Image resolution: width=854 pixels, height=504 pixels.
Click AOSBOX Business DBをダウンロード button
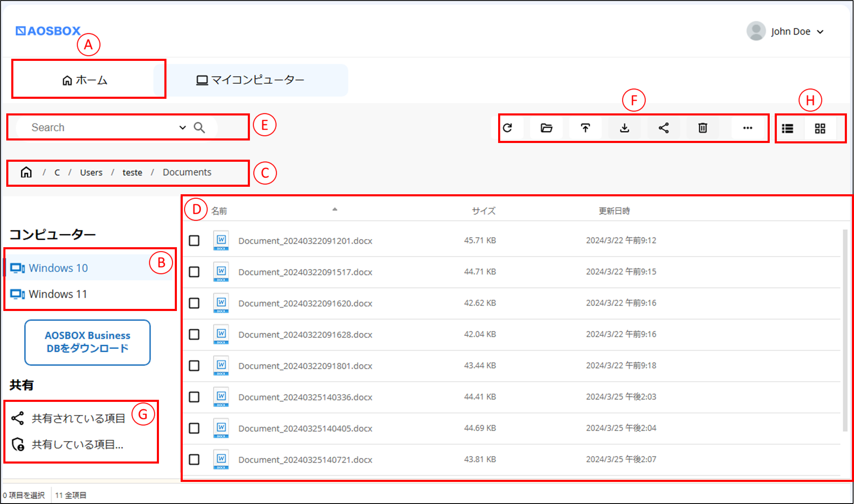pyautogui.click(x=88, y=342)
